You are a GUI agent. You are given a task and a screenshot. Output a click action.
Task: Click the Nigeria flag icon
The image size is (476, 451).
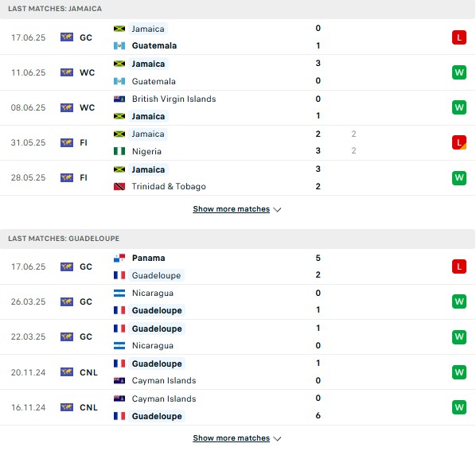119,151
